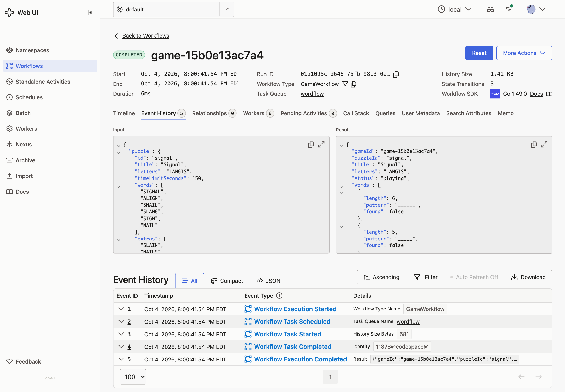Open the SDK docs book icon
The height and width of the screenshot is (392, 565).
coord(549,94)
